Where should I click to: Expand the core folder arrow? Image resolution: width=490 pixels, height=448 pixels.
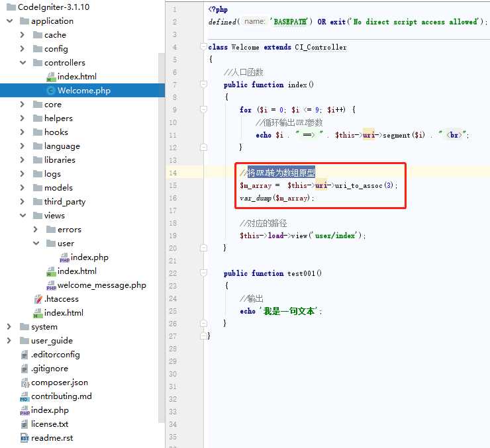(23, 105)
